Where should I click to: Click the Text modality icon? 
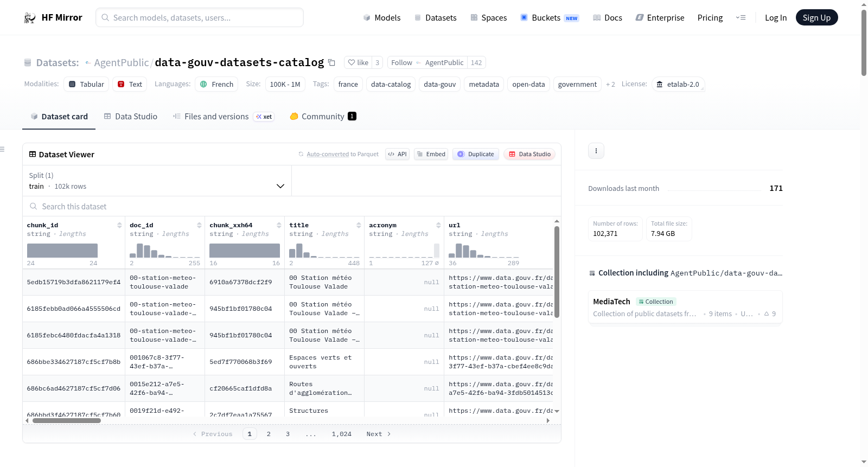(121, 84)
